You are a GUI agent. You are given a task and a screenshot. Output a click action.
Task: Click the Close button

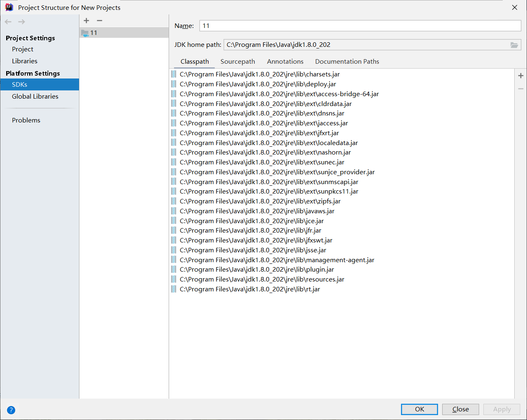pyautogui.click(x=461, y=409)
